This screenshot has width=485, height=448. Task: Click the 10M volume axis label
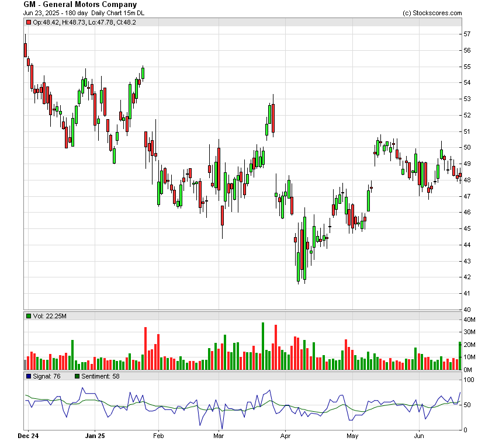[469, 357]
